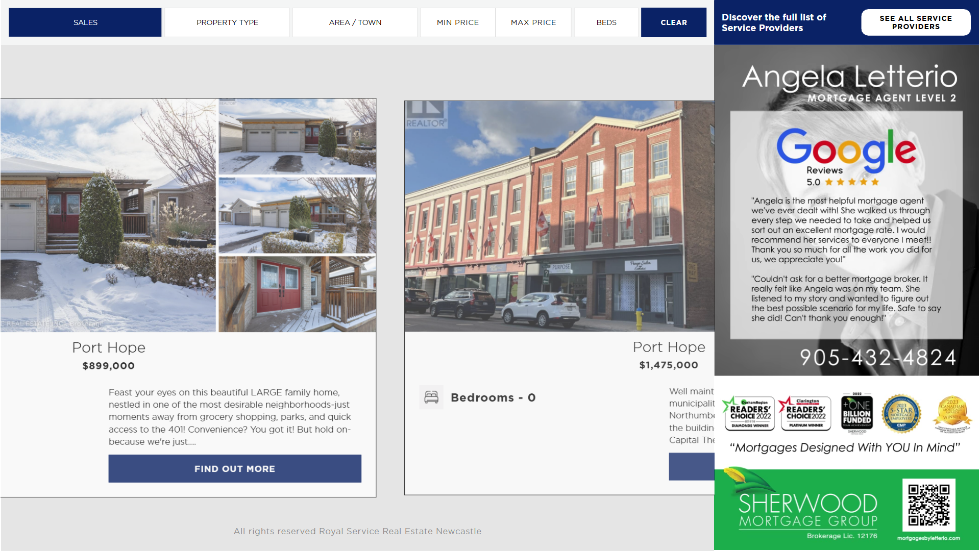Image resolution: width=980 pixels, height=551 pixels.
Task: Expand the Area / Town filter
Action: tap(355, 22)
